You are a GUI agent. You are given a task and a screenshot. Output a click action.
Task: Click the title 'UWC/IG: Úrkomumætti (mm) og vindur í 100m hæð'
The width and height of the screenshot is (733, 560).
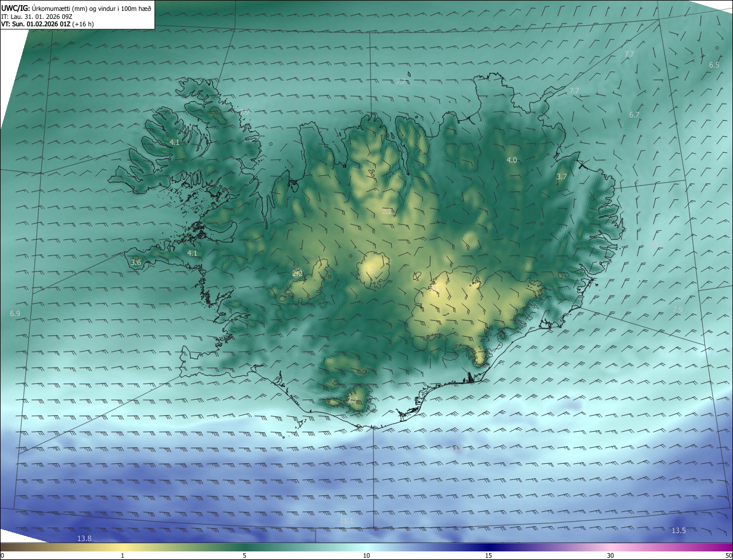point(76,7)
